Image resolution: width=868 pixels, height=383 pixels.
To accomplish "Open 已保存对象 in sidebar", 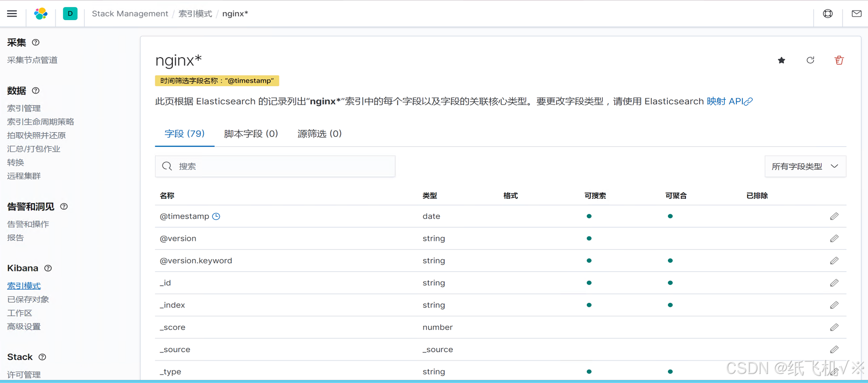I will coord(28,299).
